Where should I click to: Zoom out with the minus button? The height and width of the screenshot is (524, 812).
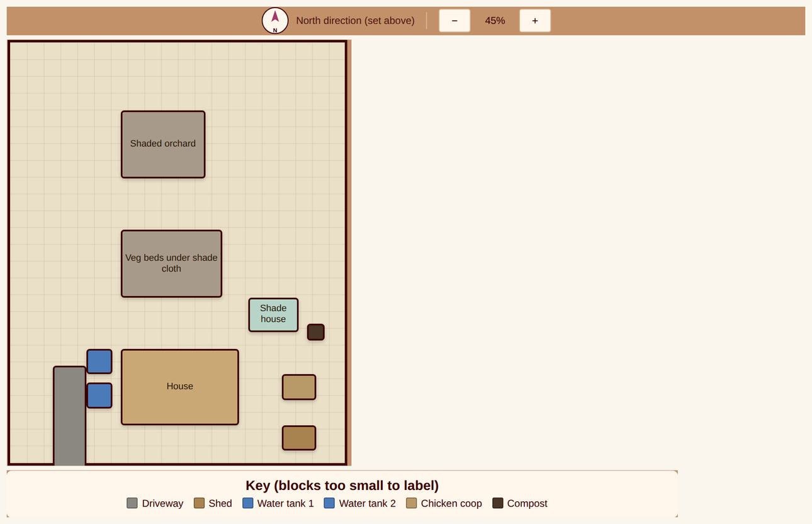[x=454, y=21]
